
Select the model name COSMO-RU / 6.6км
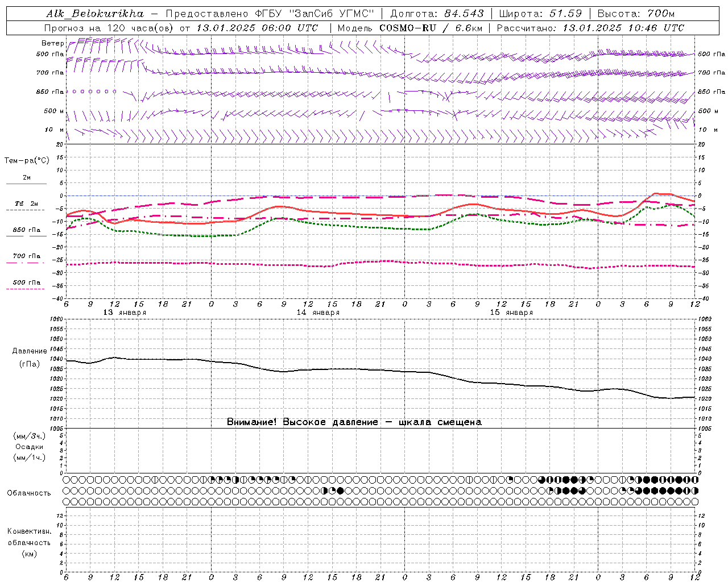(x=431, y=28)
